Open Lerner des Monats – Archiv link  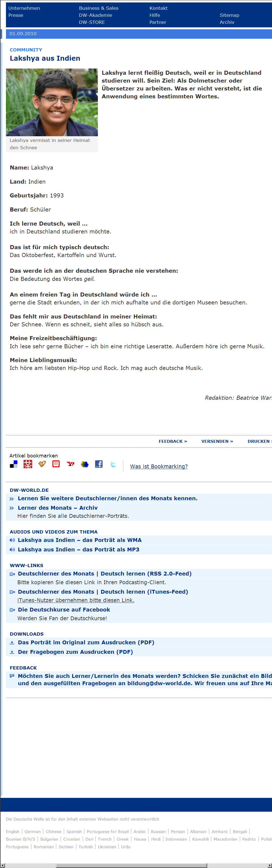[x=58, y=508]
